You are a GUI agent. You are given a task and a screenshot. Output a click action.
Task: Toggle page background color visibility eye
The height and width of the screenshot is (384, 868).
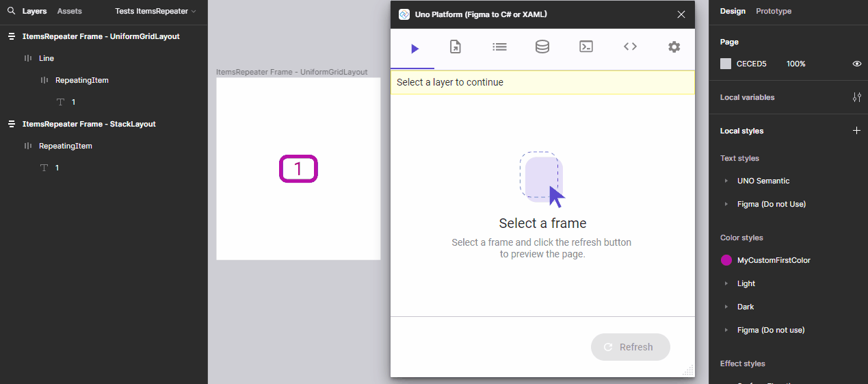pos(856,64)
